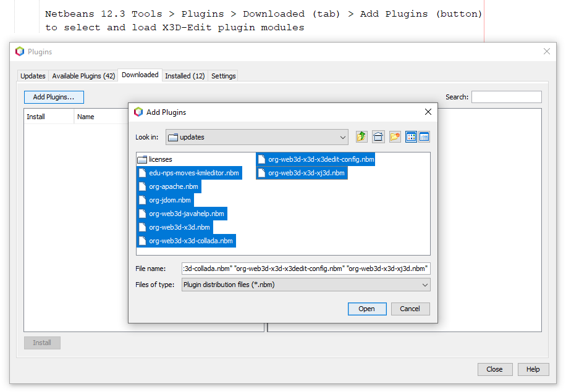Create a new folder in updates directory
Image resolution: width=566 pixels, height=392 pixels.
pyautogui.click(x=395, y=136)
